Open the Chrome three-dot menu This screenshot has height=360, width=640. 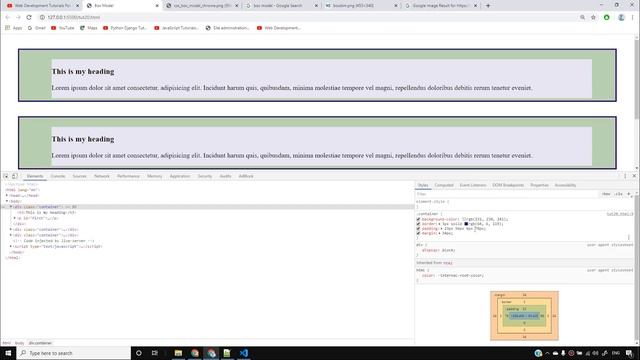(633, 17)
